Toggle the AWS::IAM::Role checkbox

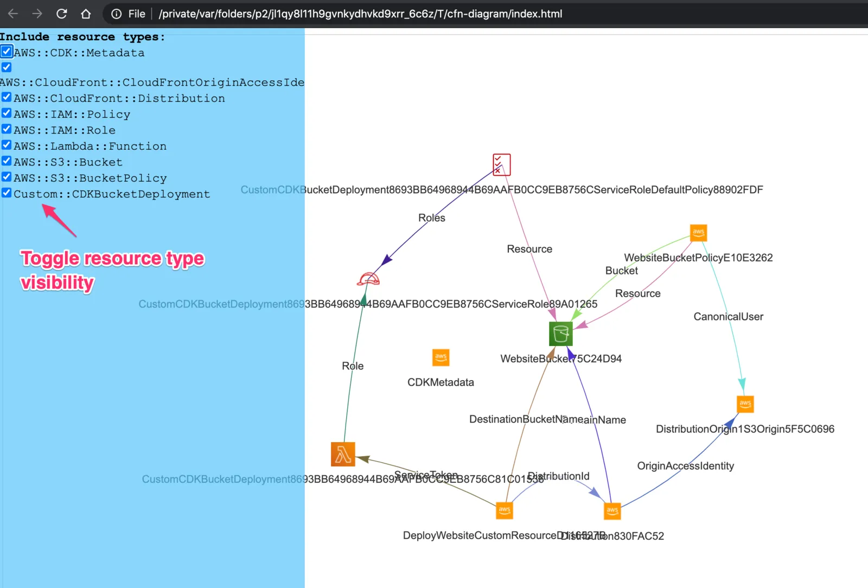click(7, 129)
